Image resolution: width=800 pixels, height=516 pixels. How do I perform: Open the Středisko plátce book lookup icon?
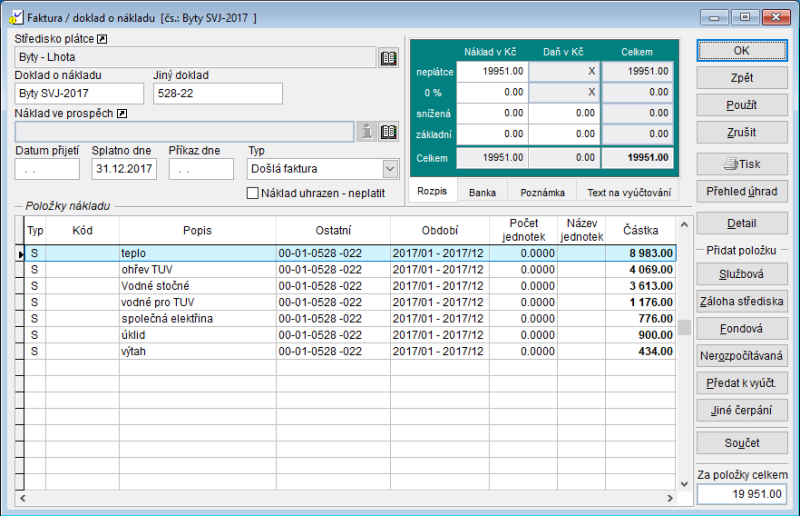[x=389, y=58]
